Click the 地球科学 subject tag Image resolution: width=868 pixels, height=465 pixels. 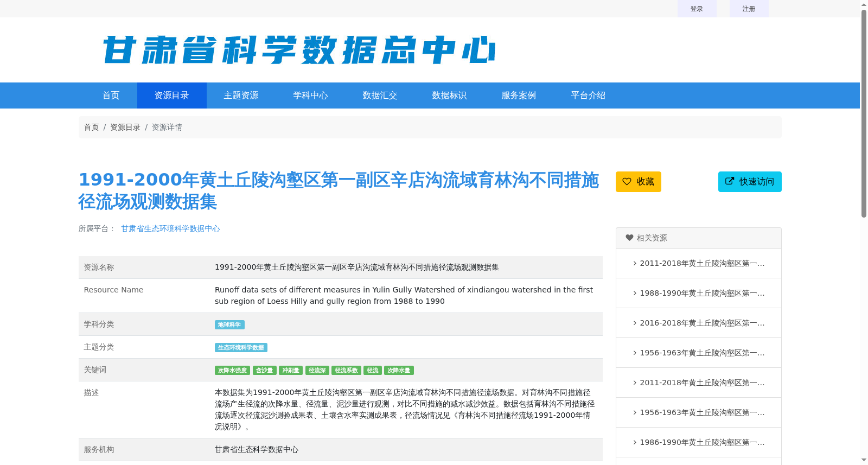(229, 325)
